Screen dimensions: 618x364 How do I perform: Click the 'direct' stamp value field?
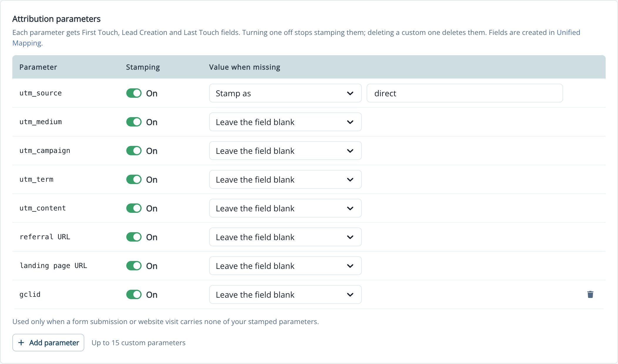click(465, 93)
